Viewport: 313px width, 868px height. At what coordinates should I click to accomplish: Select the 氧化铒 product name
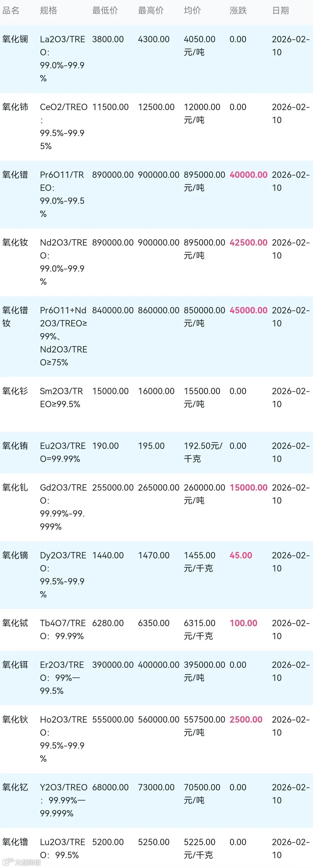click(15, 665)
